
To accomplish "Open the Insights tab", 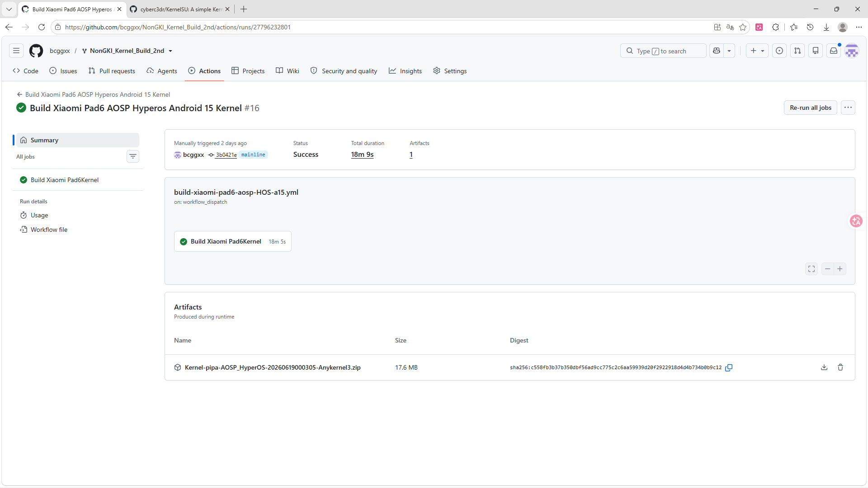I will (x=406, y=71).
